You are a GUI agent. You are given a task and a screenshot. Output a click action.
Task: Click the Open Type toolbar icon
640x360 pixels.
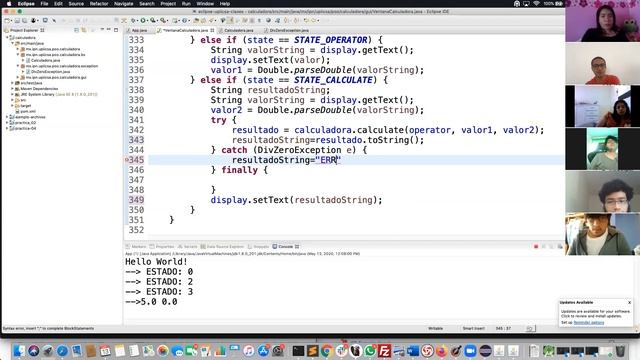pyautogui.click(x=197, y=20)
